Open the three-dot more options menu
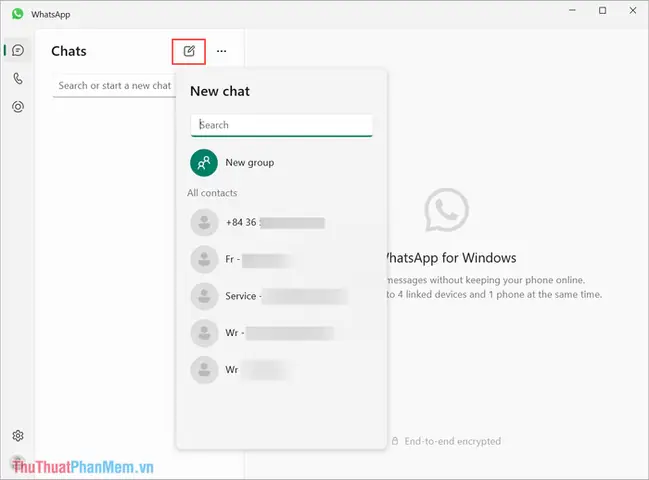 click(x=221, y=51)
